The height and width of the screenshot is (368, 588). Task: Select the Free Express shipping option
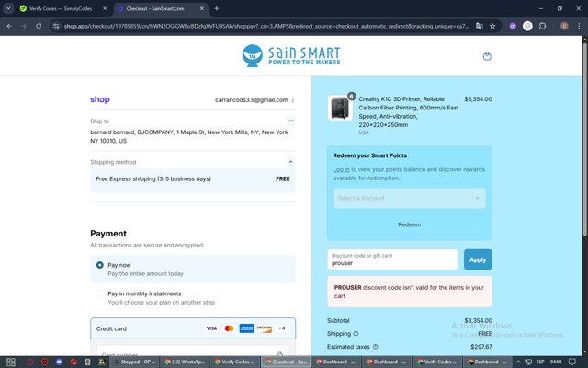coord(193,179)
